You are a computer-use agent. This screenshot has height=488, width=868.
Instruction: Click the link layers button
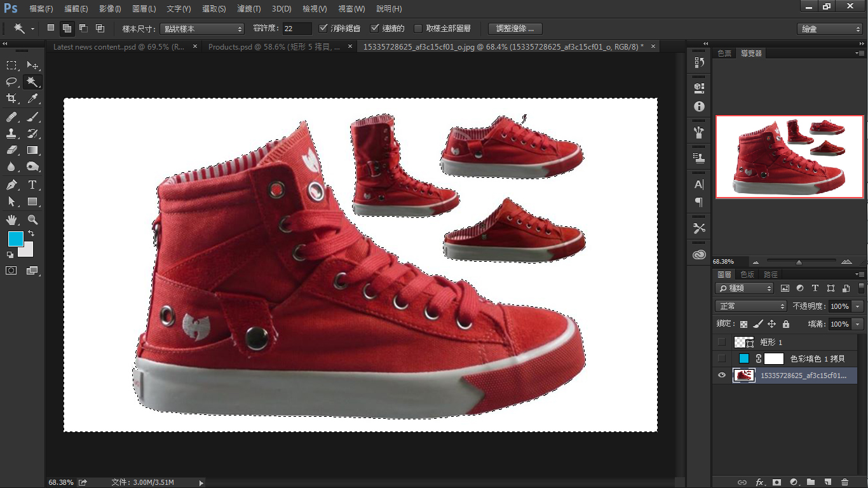click(742, 482)
